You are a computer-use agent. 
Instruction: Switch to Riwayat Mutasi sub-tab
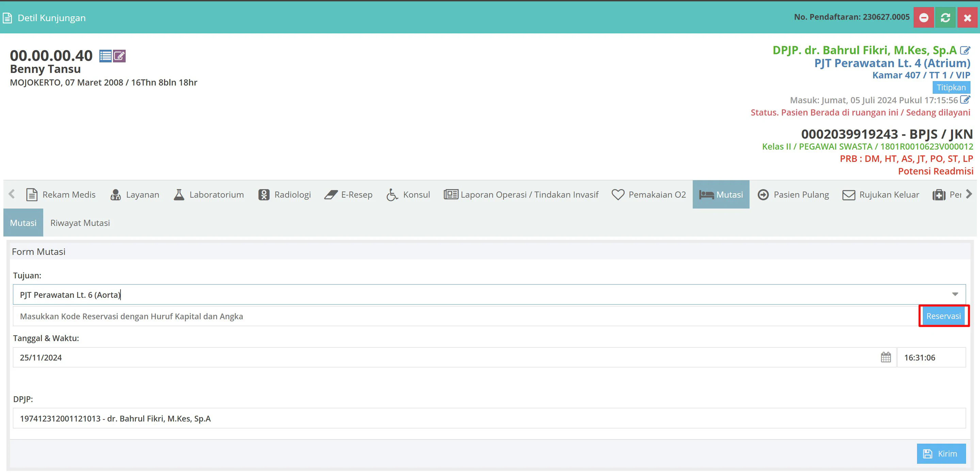coord(80,223)
